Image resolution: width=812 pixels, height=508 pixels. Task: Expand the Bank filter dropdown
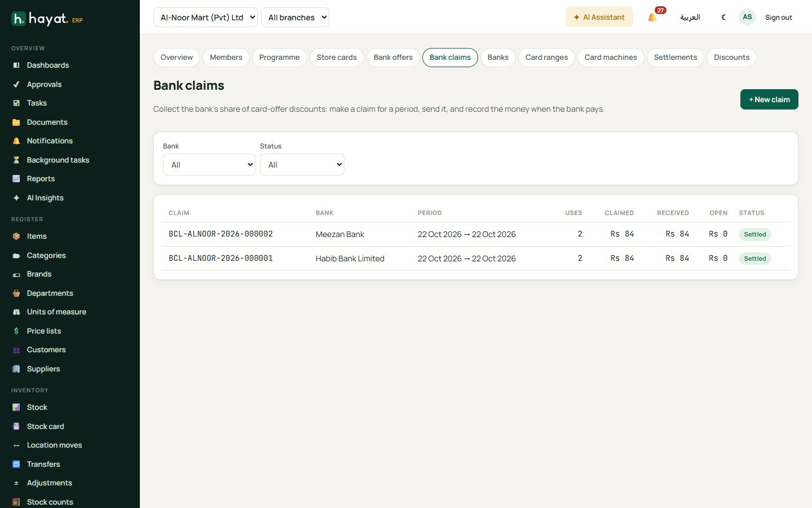209,165
